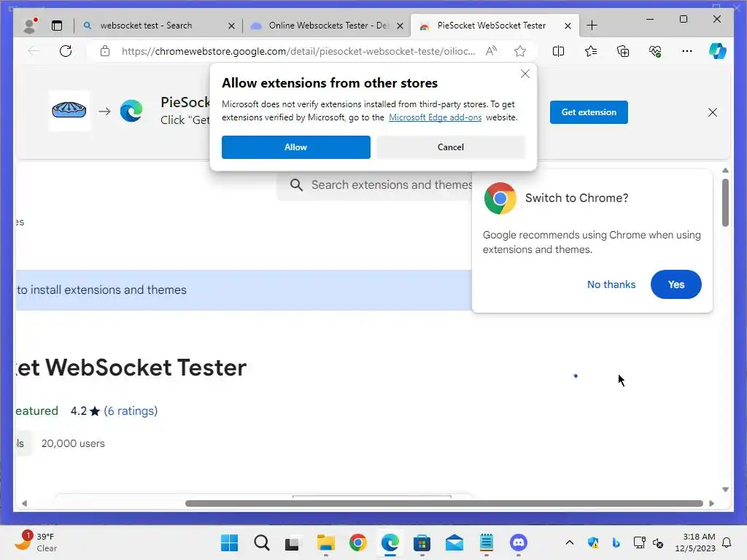Open Browser essentials heart icon
Viewport: 747px width, 560px height.
655,51
